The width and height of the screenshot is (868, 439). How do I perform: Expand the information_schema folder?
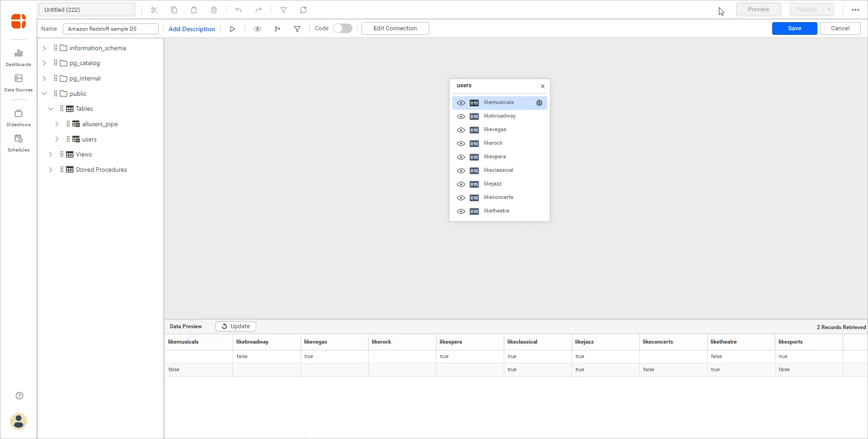pos(44,48)
